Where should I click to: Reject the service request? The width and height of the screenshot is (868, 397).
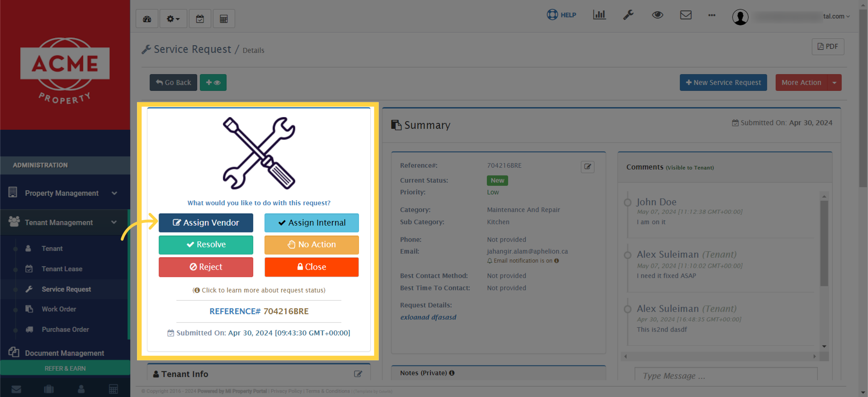point(206,267)
